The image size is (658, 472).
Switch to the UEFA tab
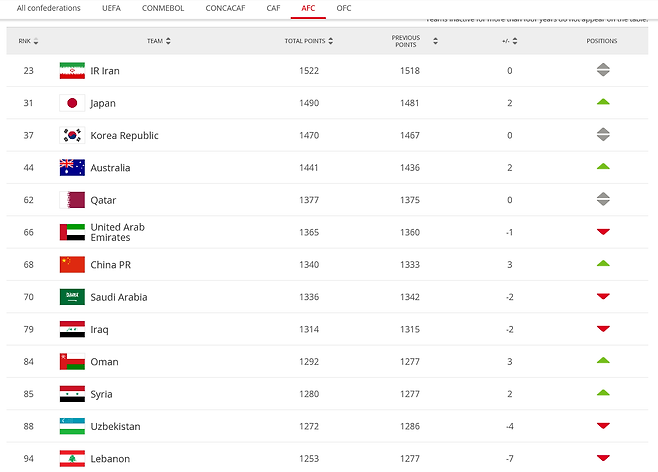pyautogui.click(x=111, y=8)
